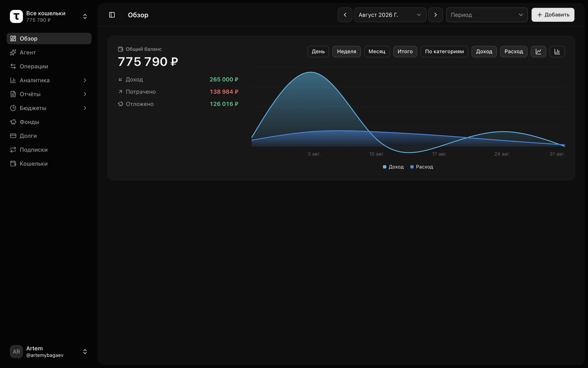Open the Фонды page
Viewport: 588px width, 368px height.
pyautogui.click(x=49, y=122)
